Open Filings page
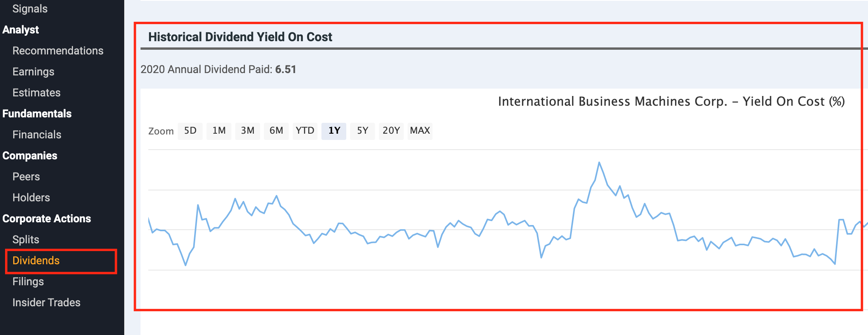The height and width of the screenshot is (335, 868). click(x=28, y=281)
